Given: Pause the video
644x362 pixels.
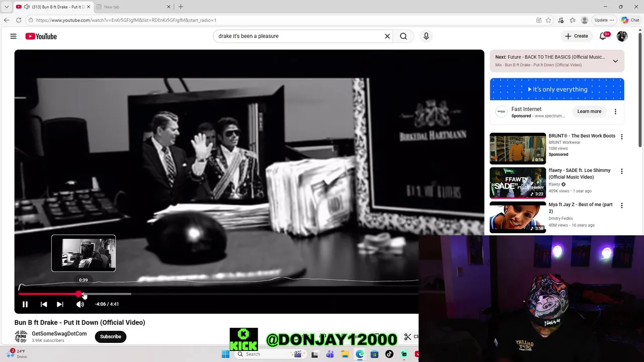Looking at the screenshot, I should pos(25,304).
